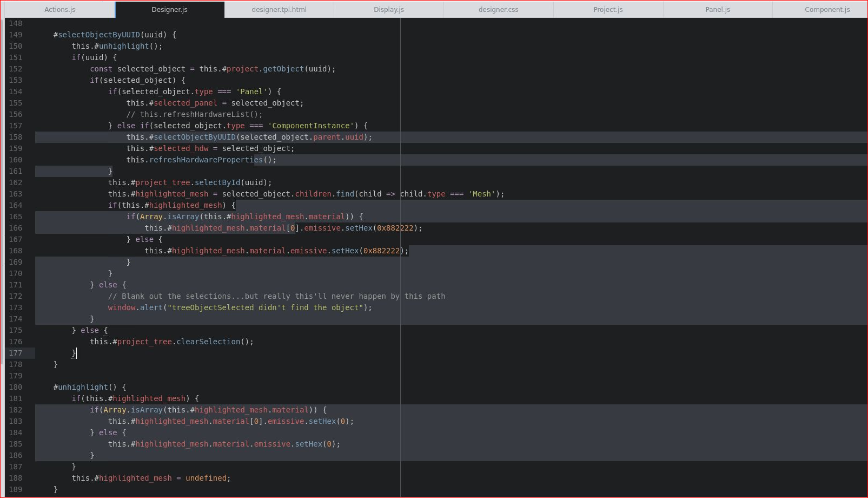Click line number 158 in the gutter
868x498 pixels.
[x=16, y=137]
